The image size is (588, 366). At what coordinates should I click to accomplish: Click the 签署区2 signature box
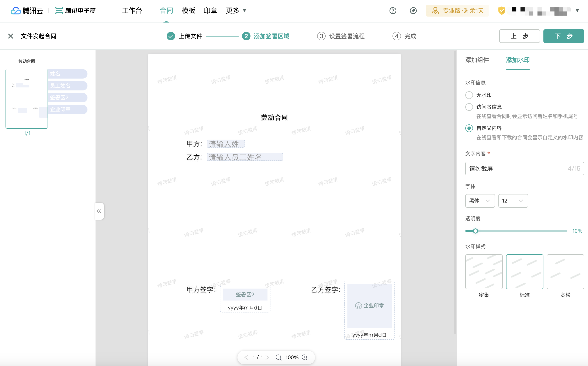(245, 294)
